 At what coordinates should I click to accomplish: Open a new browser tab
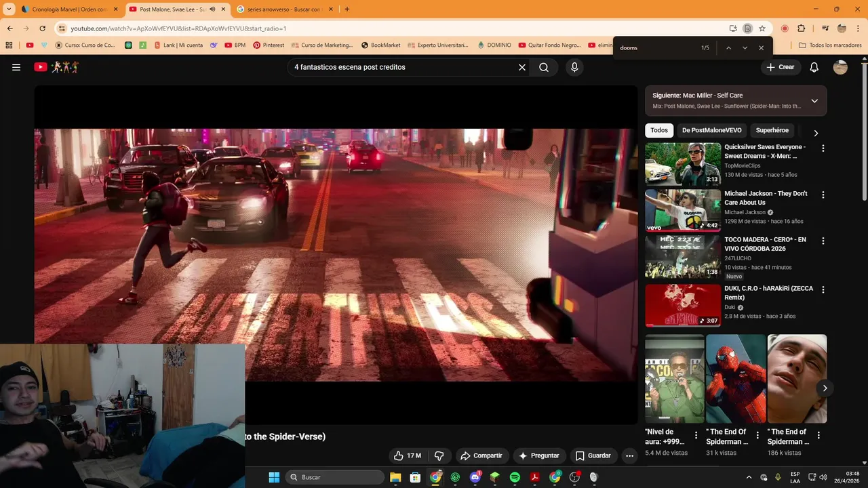click(x=347, y=9)
